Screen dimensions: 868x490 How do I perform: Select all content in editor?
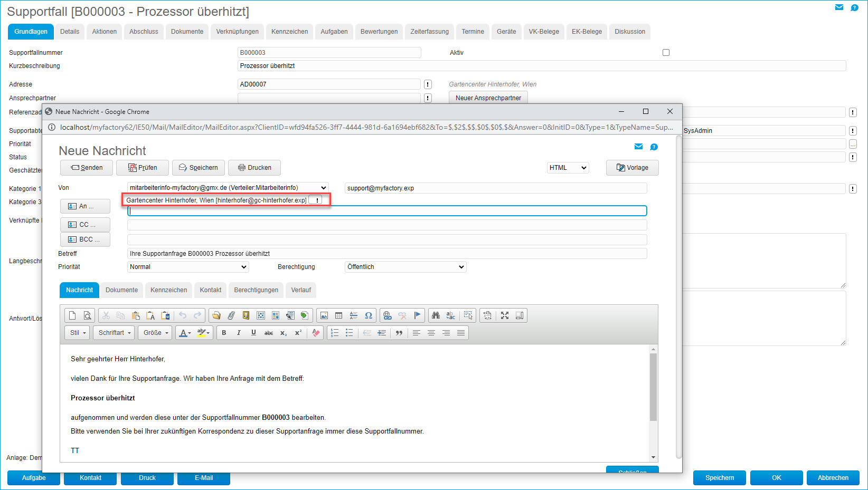[468, 315]
